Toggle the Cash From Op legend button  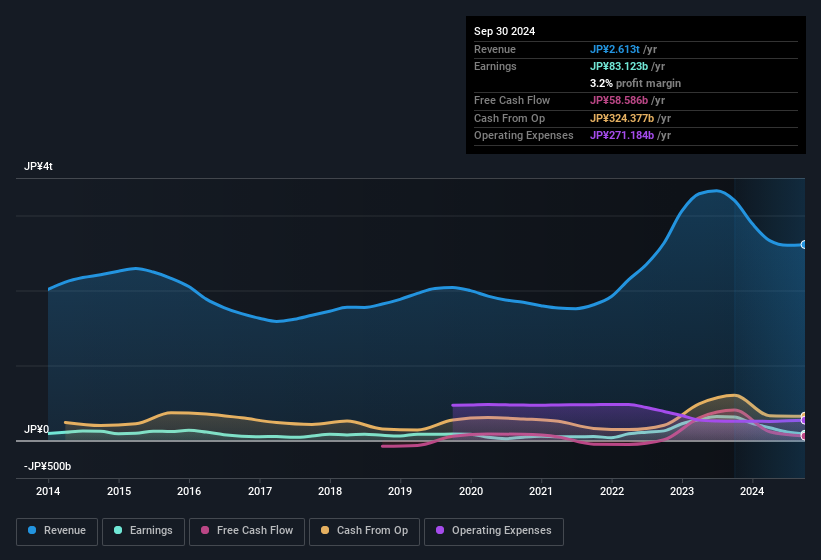coord(364,531)
